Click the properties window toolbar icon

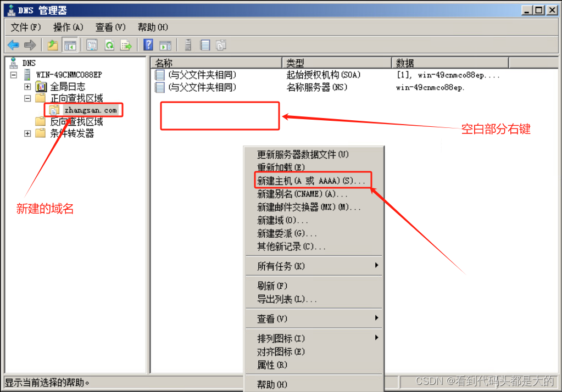click(91, 45)
